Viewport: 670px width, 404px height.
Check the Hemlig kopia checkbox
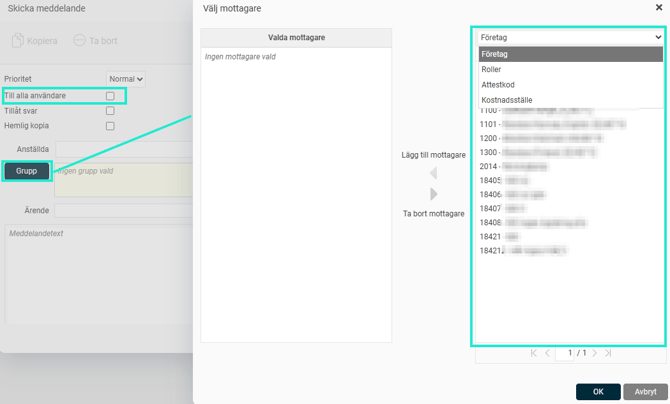(110, 126)
